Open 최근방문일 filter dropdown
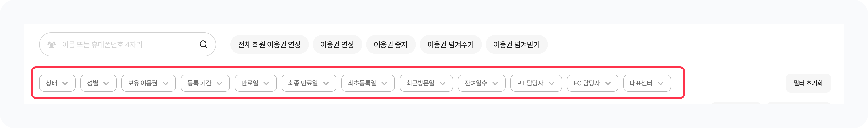 (x=426, y=83)
